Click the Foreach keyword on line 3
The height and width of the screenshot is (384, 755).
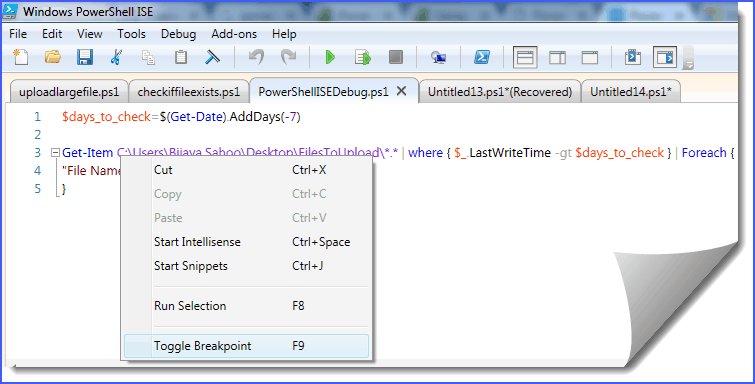tap(704, 153)
